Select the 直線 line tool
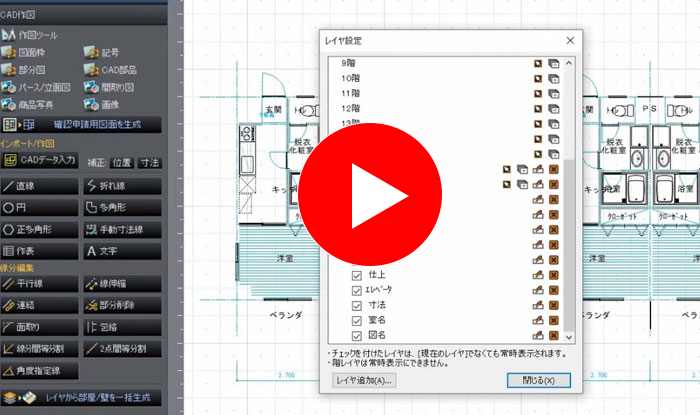700x415 pixels. point(40,186)
